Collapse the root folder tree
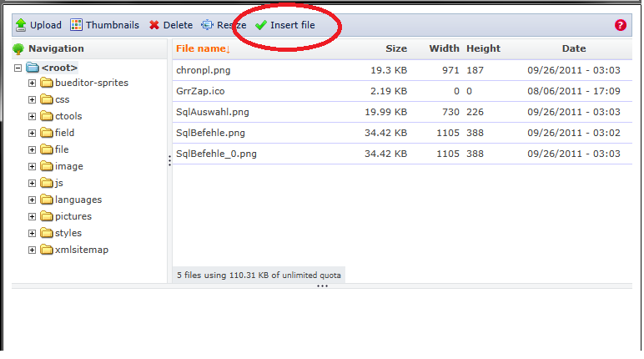Image resolution: width=644 pixels, height=359 pixels. [18, 67]
